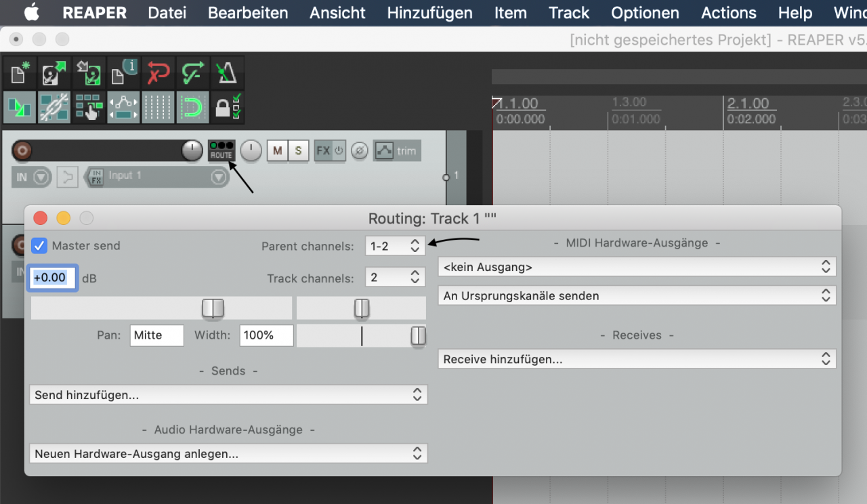Screen dimensions: 867x504
Task: Open the Receive hinzufügen dropdown
Action: point(637,359)
